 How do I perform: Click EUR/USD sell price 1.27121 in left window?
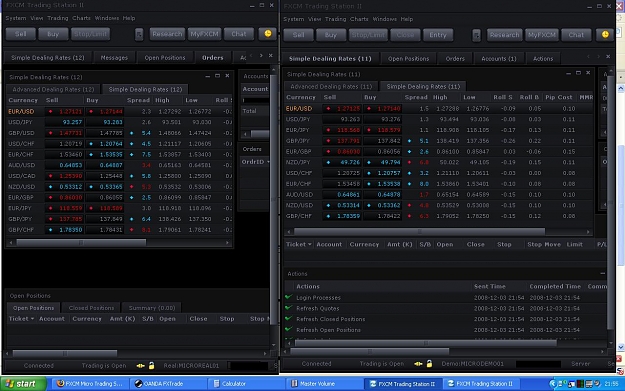pos(64,112)
